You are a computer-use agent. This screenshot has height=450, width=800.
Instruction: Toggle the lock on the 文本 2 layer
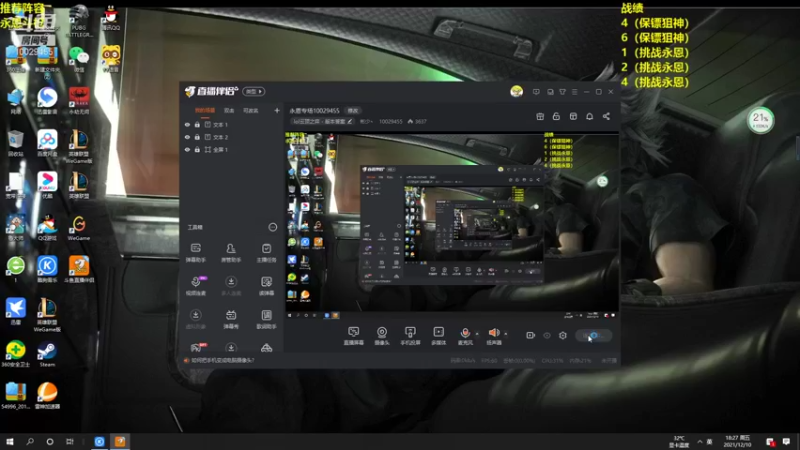click(x=197, y=137)
